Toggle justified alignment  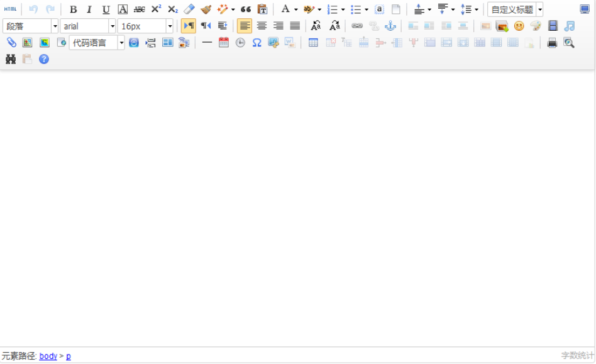coord(295,26)
